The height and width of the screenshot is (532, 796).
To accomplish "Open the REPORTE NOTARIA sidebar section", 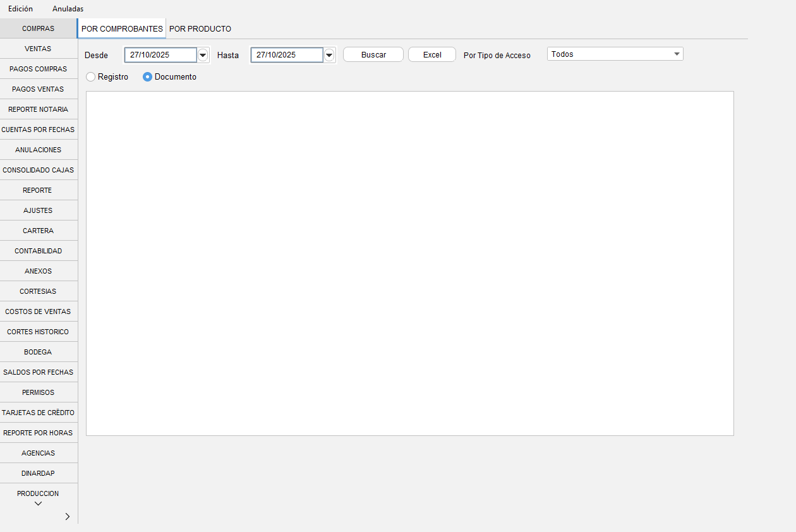I will 38,109.
